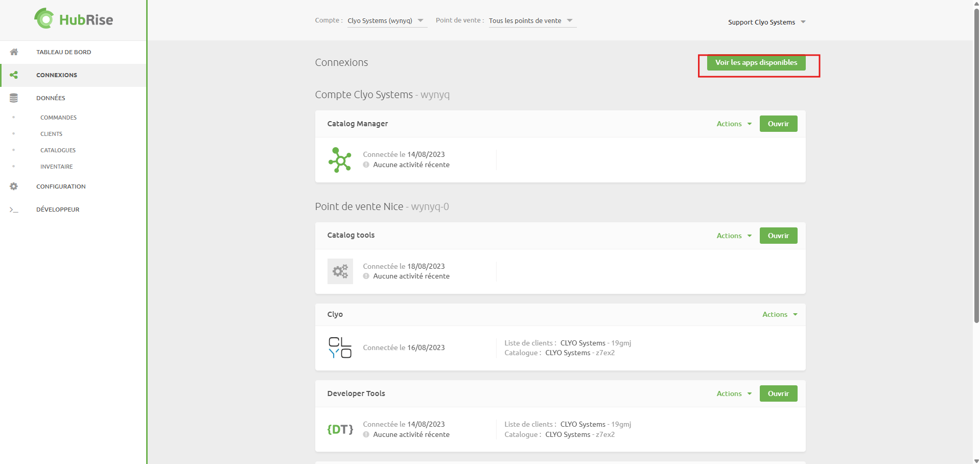Open the Point de vente selector
Image resolution: width=980 pixels, height=464 pixels.
tap(531, 21)
